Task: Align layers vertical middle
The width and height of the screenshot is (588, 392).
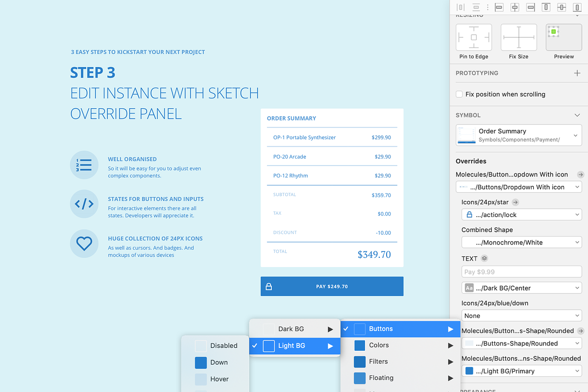Action: click(562, 7)
